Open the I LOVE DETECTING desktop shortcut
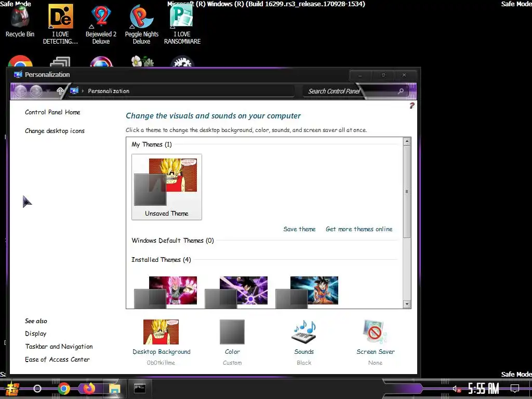The height and width of the screenshot is (399, 532). (x=60, y=24)
